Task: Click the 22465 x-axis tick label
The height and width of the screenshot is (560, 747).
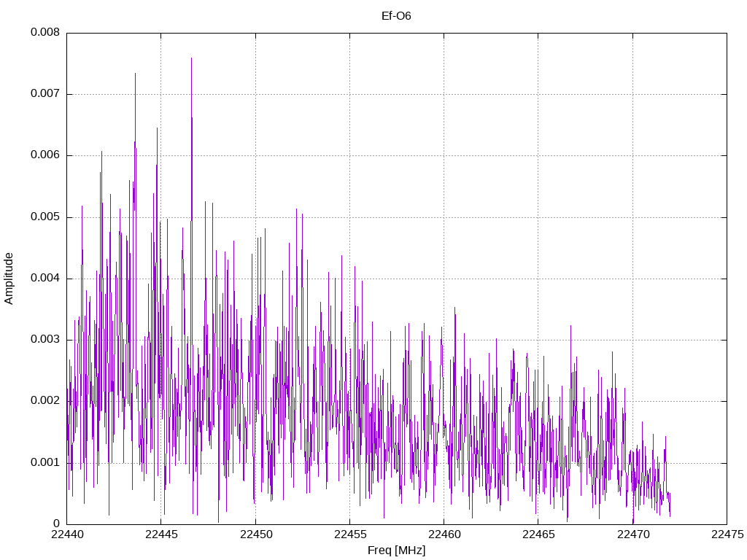Action: click(538, 534)
